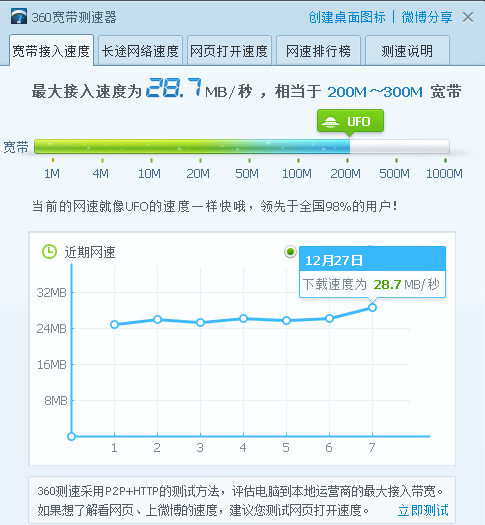
Task: Click the 宽带 speed progress bar
Action: (x=242, y=147)
